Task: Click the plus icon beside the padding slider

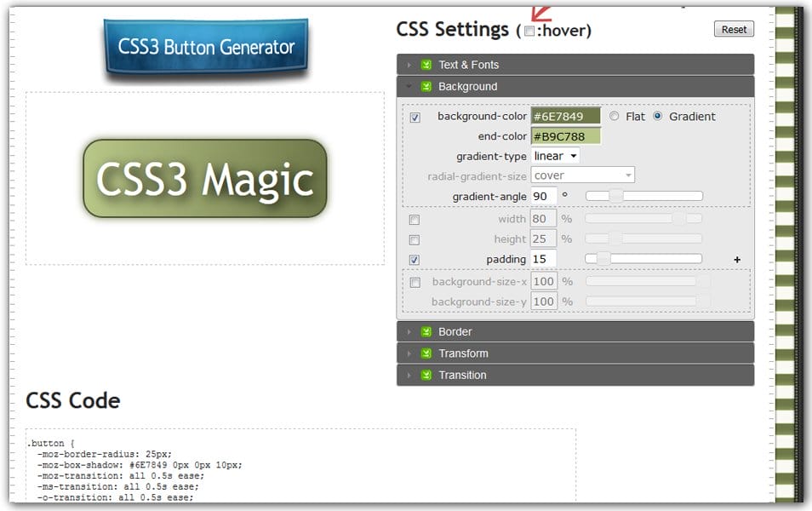Action: [737, 259]
